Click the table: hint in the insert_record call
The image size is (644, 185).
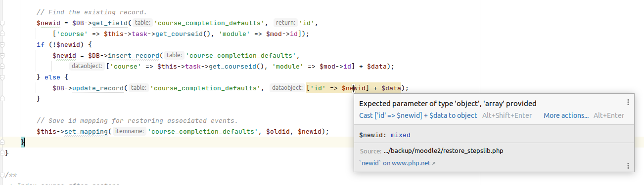(174, 55)
